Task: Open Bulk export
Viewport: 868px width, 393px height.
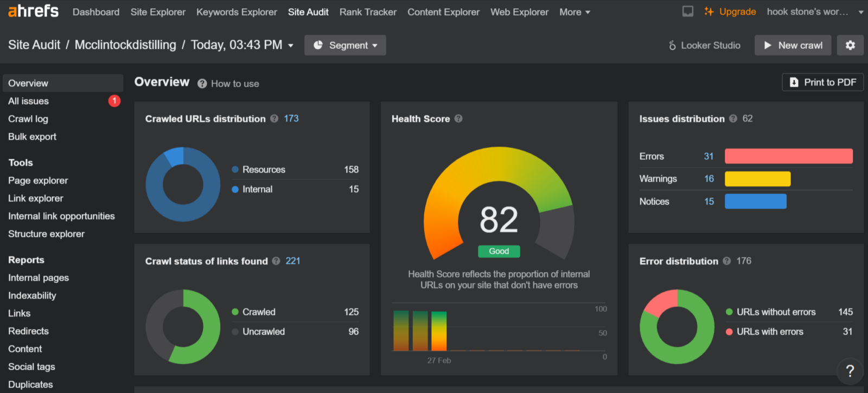Action: pos(32,137)
